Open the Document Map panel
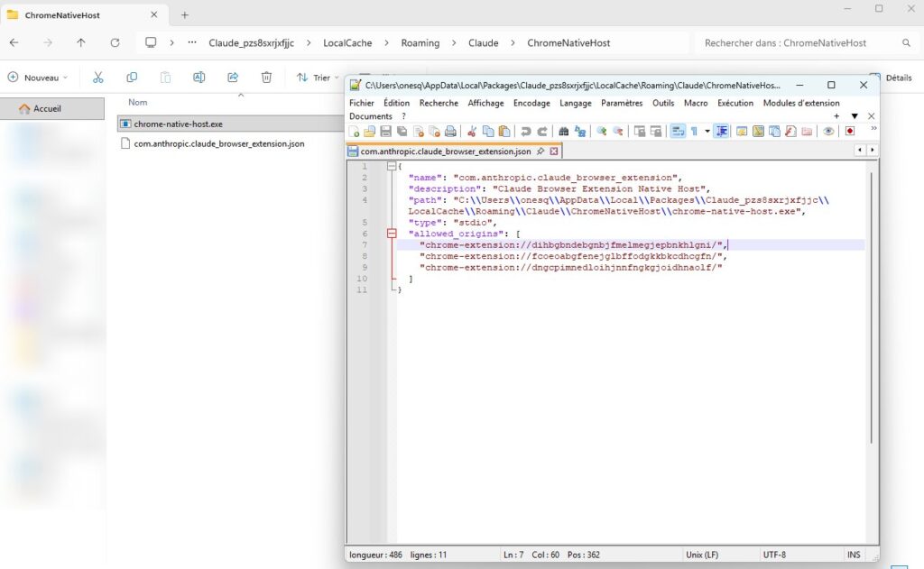 pyautogui.click(x=758, y=132)
